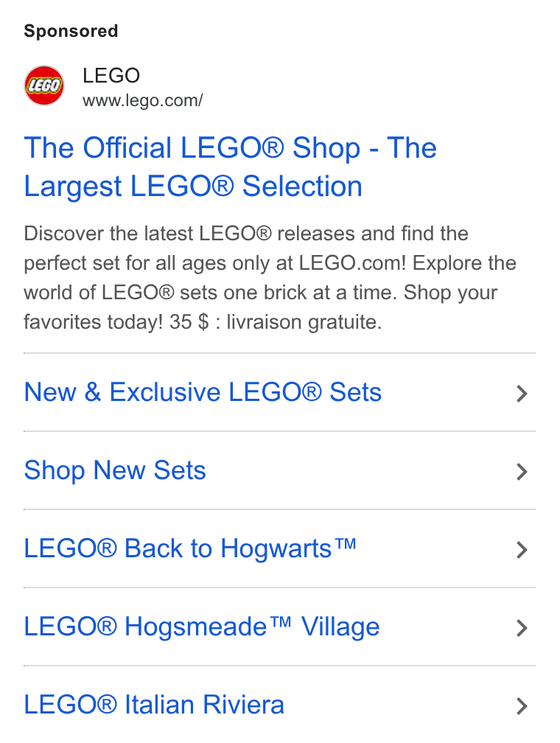Viewport: 560px width, 743px height.
Task: Click the Sponsored label
Action: pos(71,31)
